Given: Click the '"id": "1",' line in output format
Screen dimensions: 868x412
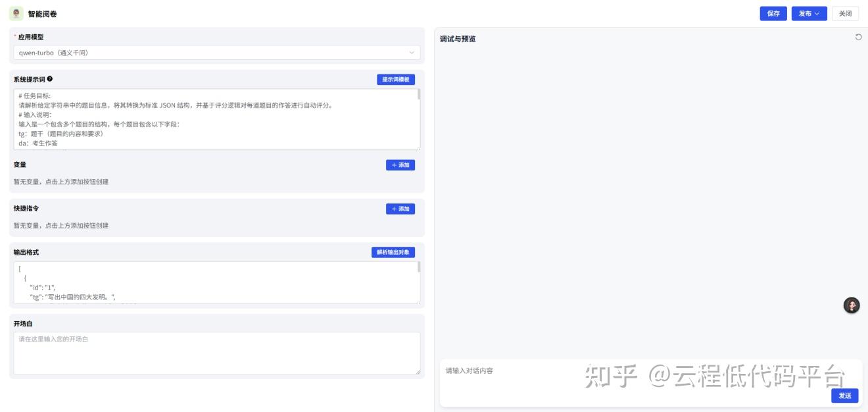Looking at the screenshot, I should (43, 288).
